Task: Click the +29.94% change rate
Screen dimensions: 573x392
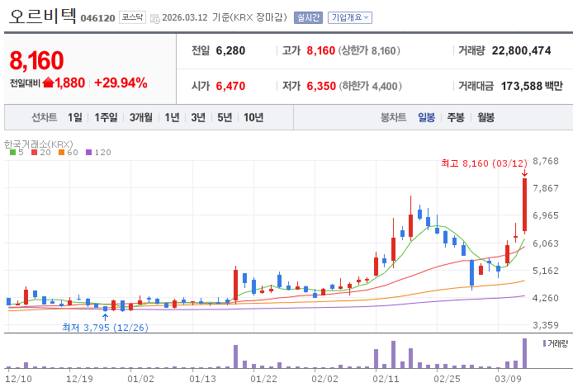Action: pyautogui.click(x=121, y=83)
